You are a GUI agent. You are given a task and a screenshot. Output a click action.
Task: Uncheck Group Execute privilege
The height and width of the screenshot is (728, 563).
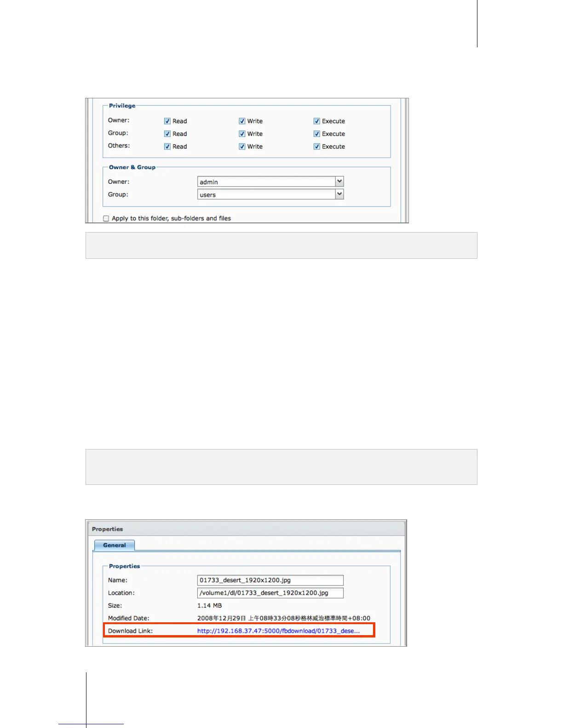point(317,134)
